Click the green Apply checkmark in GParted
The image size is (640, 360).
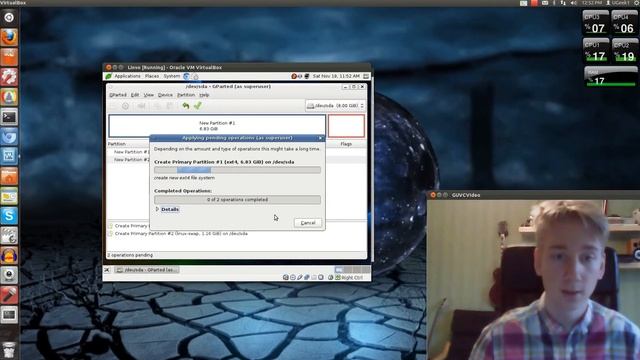coord(198,106)
